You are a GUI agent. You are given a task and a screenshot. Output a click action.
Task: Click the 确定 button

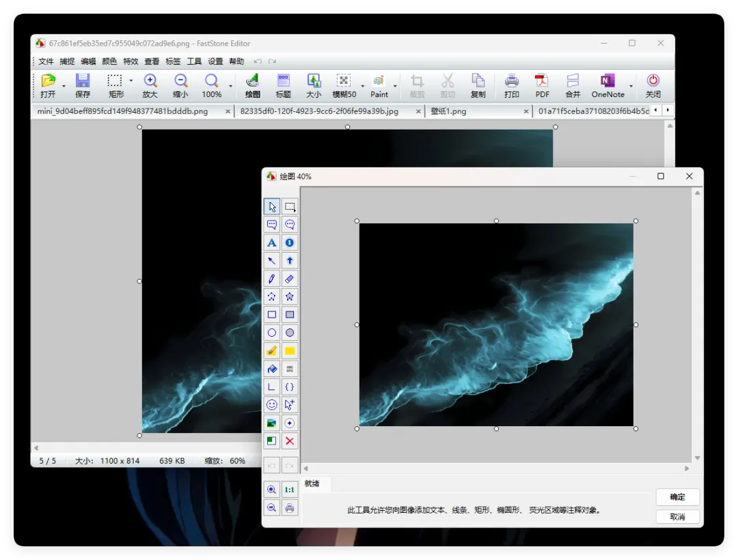coord(677,497)
